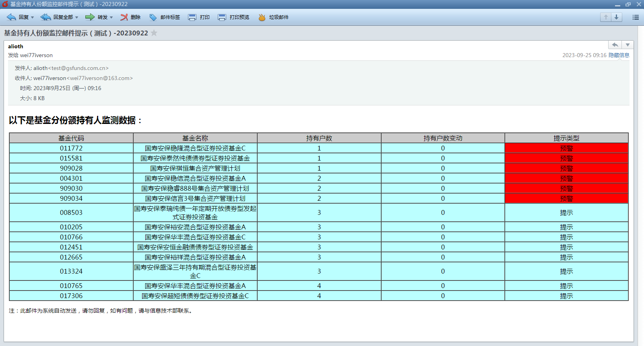The width and height of the screenshot is (644, 346).
Task: Open the list view options icon
Action: point(636,17)
